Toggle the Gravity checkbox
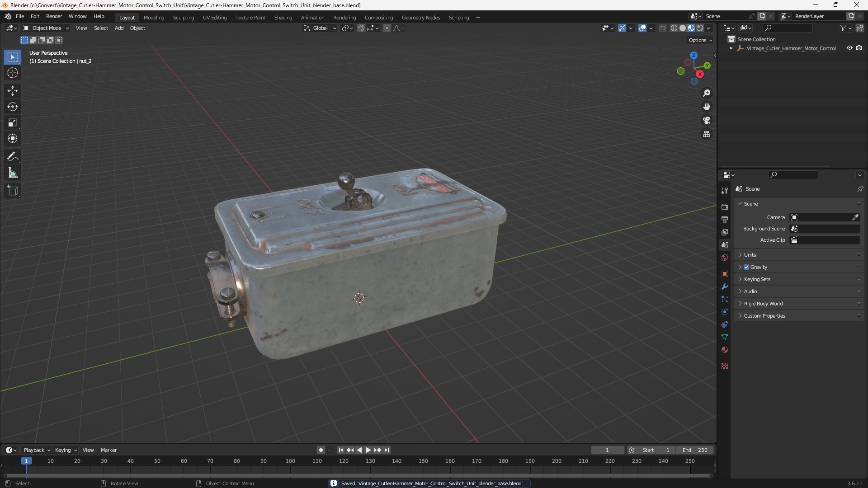This screenshot has width=868, height=488. [x=746, y=267]
